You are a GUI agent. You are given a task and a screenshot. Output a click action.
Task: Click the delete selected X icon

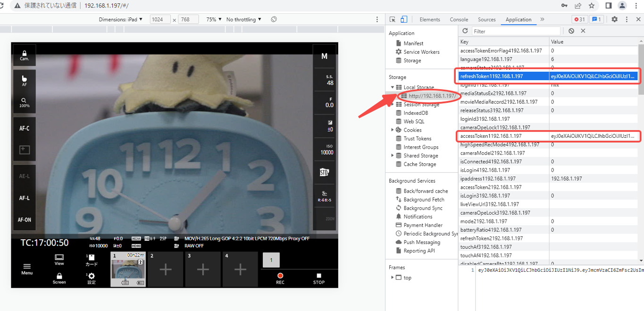pyautogui.click(x=583, y=31)
